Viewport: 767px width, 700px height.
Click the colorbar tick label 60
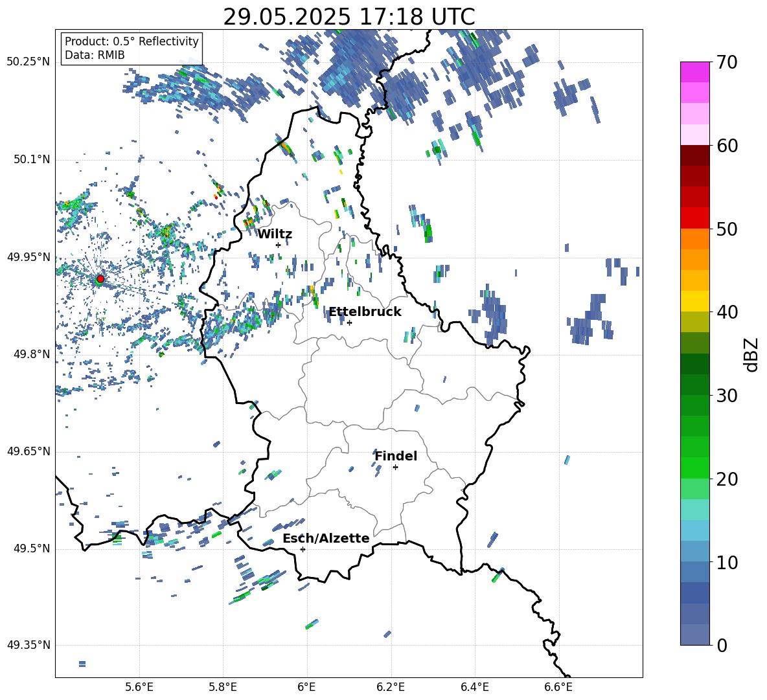tap(727, 146)
